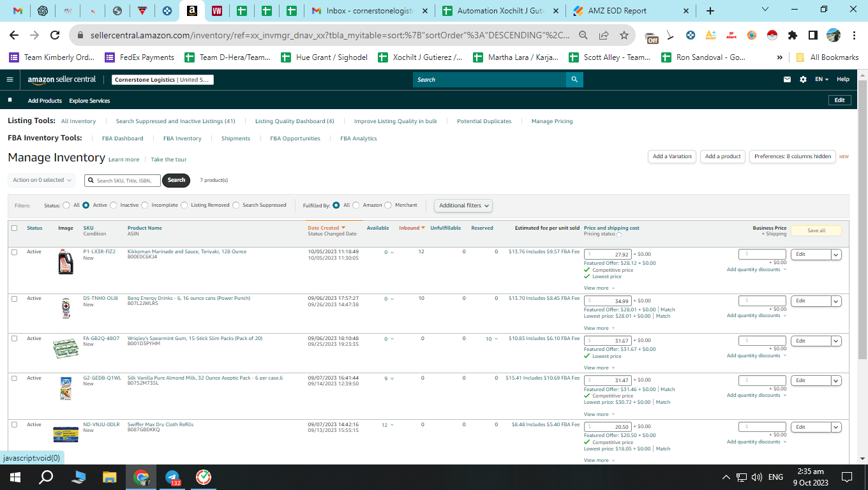Show hidden bookmarks with the overflow chevron
Viewport: 868px width, 490px height.
point(780,57)
